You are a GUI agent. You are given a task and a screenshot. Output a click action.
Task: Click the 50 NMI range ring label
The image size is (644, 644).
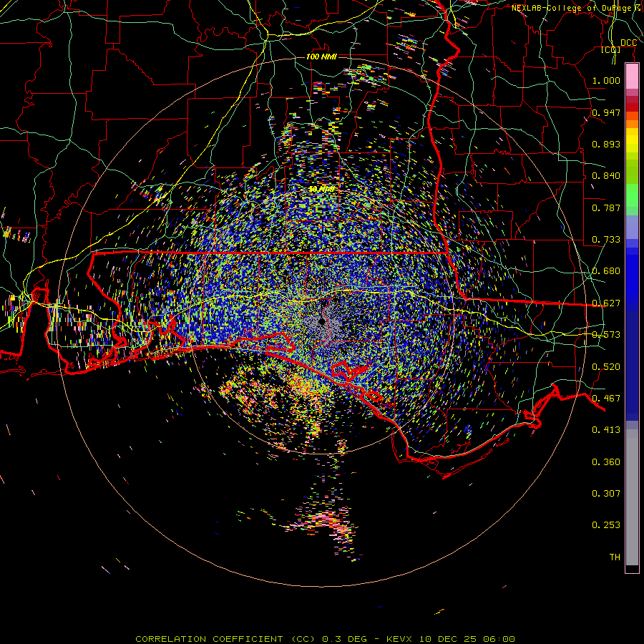[322, 189]
